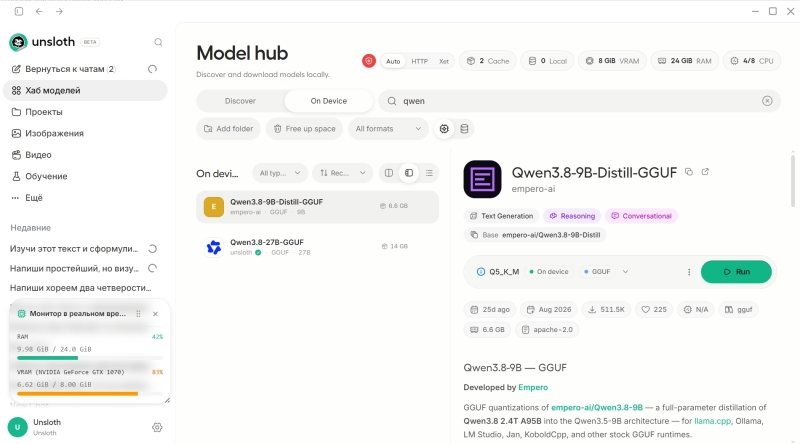Image resolution: width=800 pixels, height=444 pixels.
Task: Click the Unsloth user avatar
Action: pos(18,427)
